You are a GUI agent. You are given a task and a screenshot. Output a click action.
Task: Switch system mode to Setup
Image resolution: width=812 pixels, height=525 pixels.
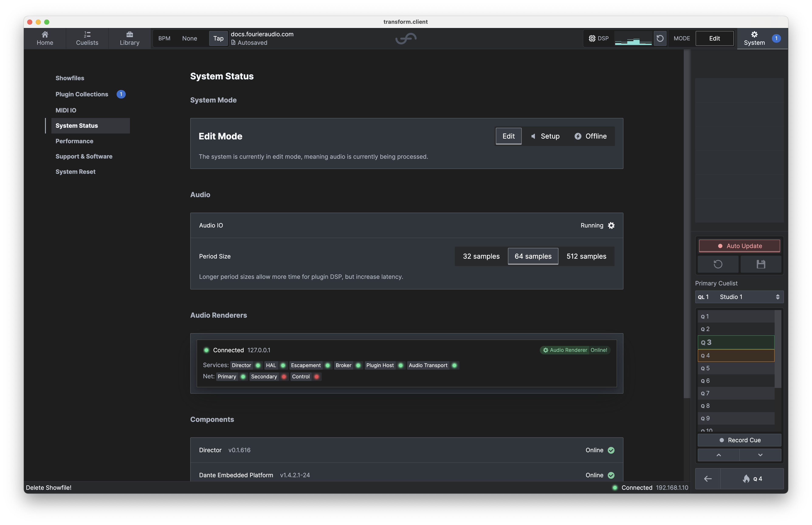(545, 136)
